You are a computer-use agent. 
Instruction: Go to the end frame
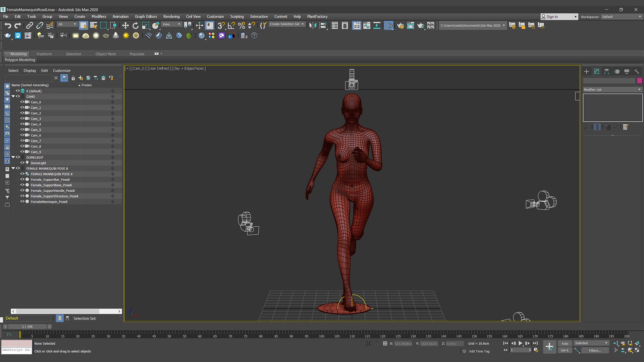pos(535,343)
